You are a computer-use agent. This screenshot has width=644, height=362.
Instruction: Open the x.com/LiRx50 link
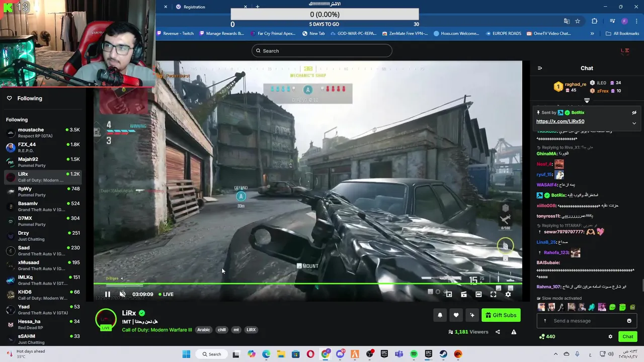[560, 121]
